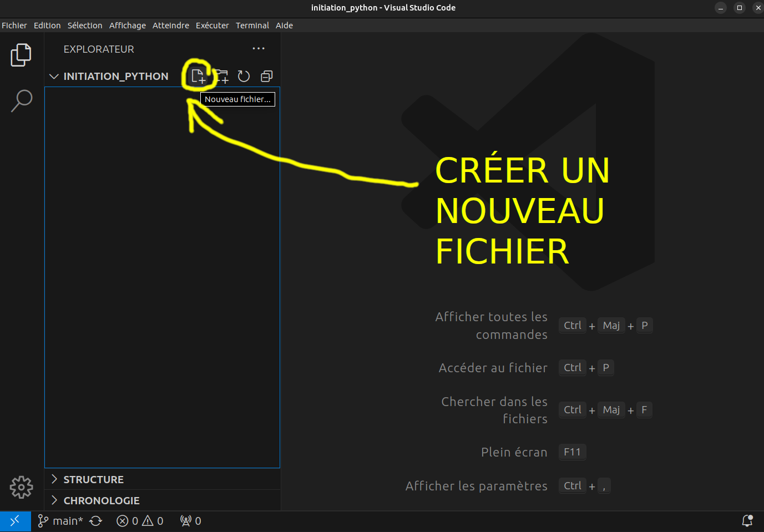Open the Aide menu
Viewport: 764px width, 532px height.
point(285,26)
